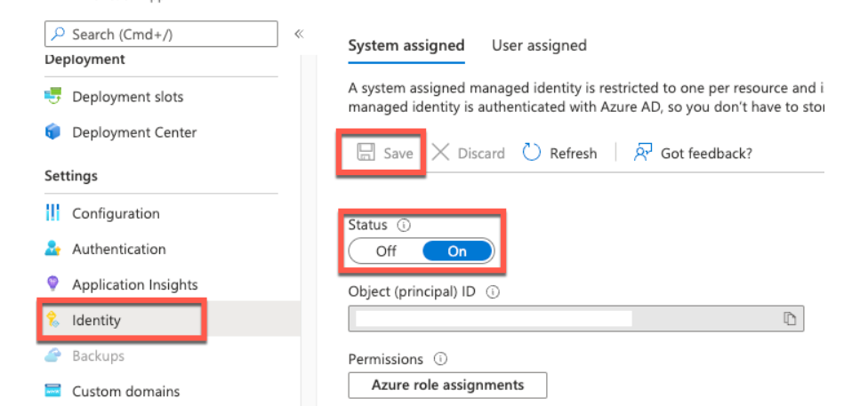868x406 pixels.
Task: Click the Status label text
Action: click(x=367, y=225)
